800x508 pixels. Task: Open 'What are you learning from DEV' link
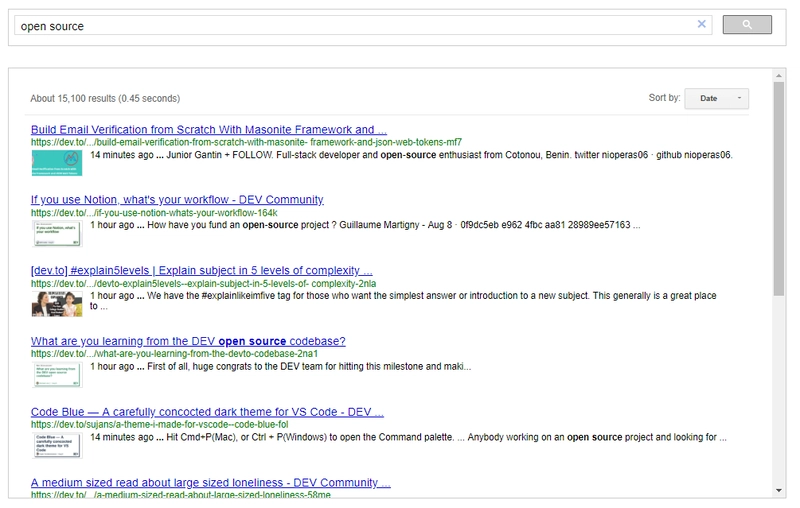pos(188,341)
